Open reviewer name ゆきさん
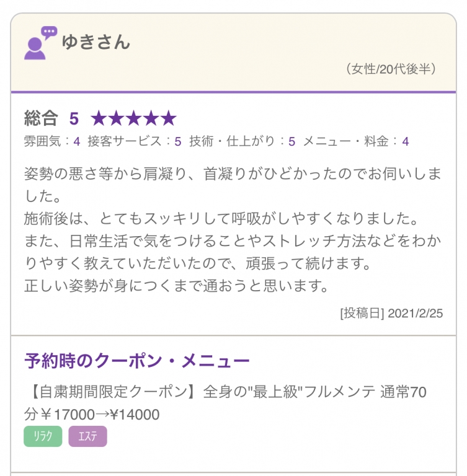467x476 pixels. [96, 42]
